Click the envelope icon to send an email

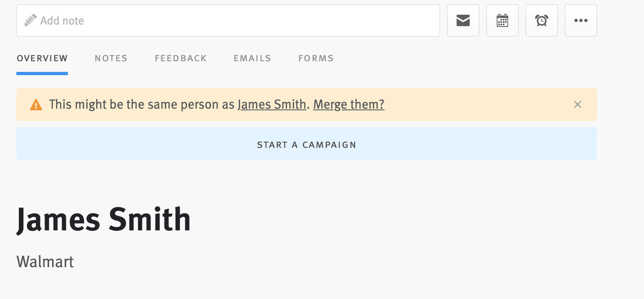coord(463,20)
